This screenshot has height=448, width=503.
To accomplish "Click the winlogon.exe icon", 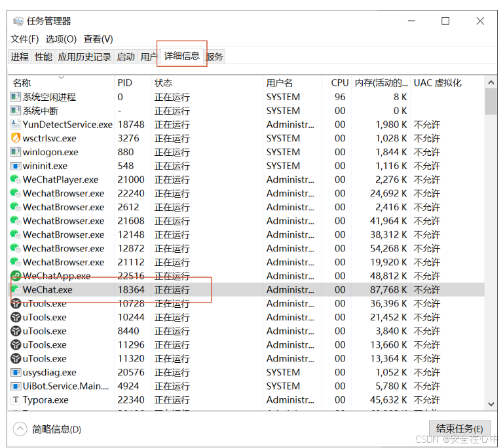I will point(16,152).
